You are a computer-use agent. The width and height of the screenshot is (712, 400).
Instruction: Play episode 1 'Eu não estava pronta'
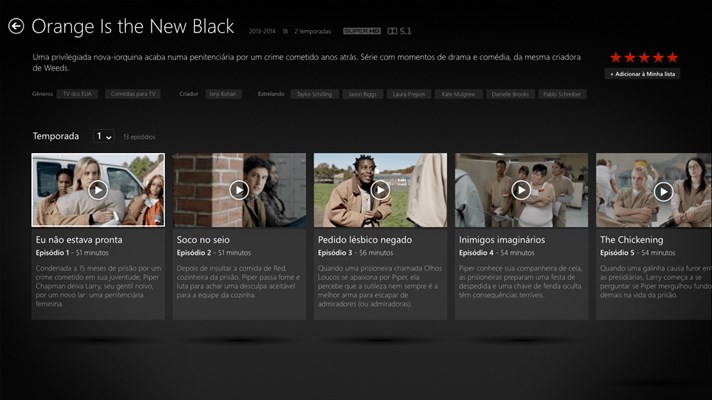98,189
